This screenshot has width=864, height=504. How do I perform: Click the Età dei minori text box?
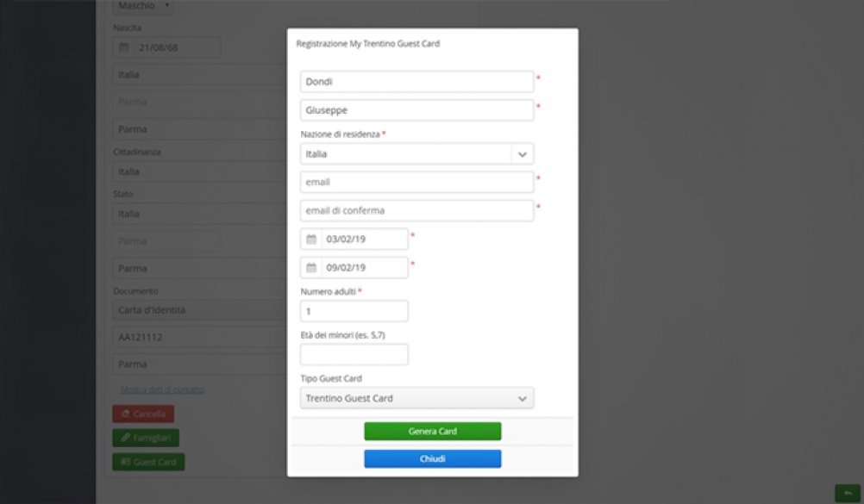click(354, 354)
